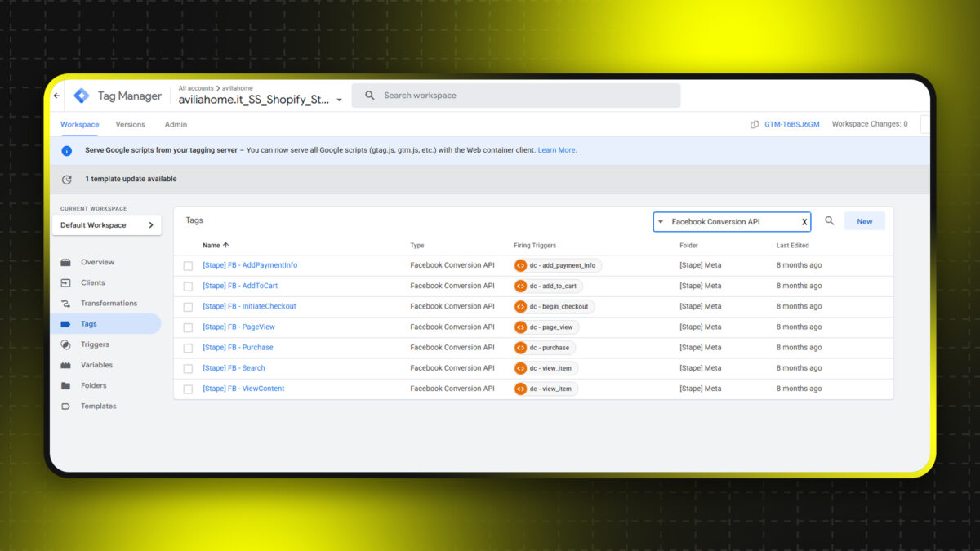Viewport: 980px width, 551px height.
Task: Select the [Stape] FB - Purchase checkbox
Action: click(188, 348)
